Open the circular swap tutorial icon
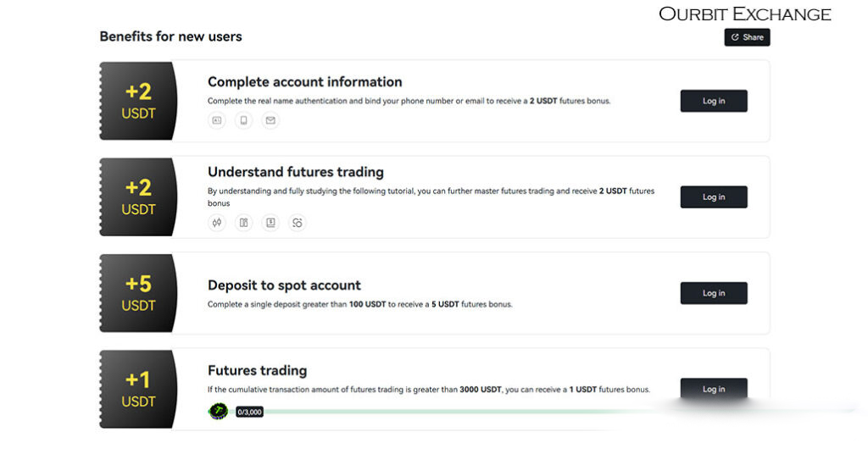868x454 pixels. tap(298, 223)
